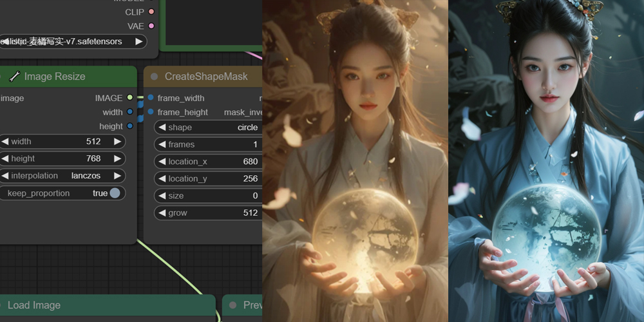Click the IMAGE output connector of Image Resize
Image resolution: width=644 pixels, height=322 pixels.
130,97
